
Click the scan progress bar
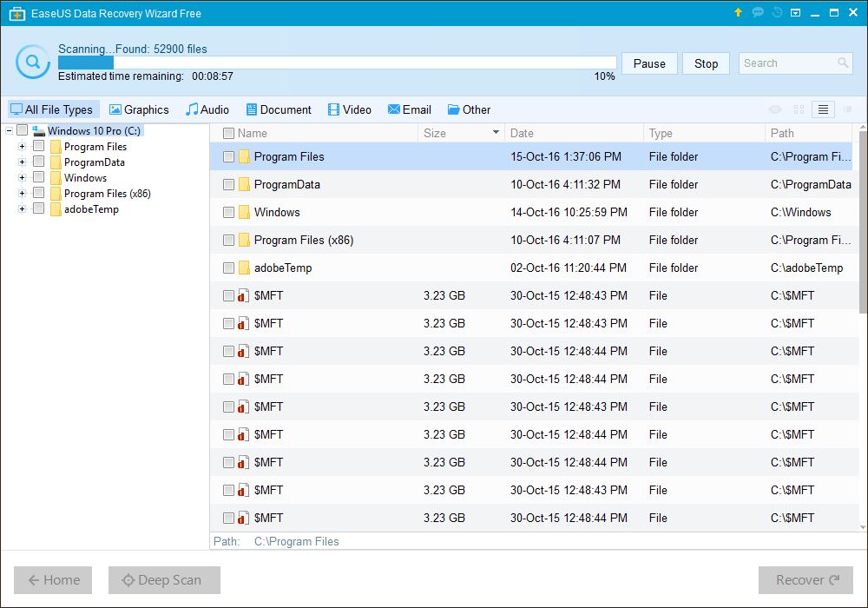337,63
